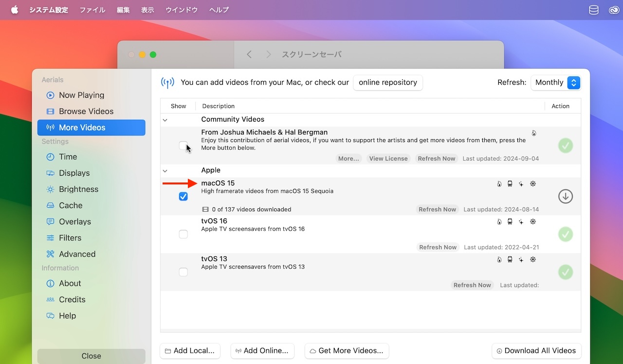Open Browse Videos in the sidebar
This screenshot has width=623, height=364.
coord(91,111)
